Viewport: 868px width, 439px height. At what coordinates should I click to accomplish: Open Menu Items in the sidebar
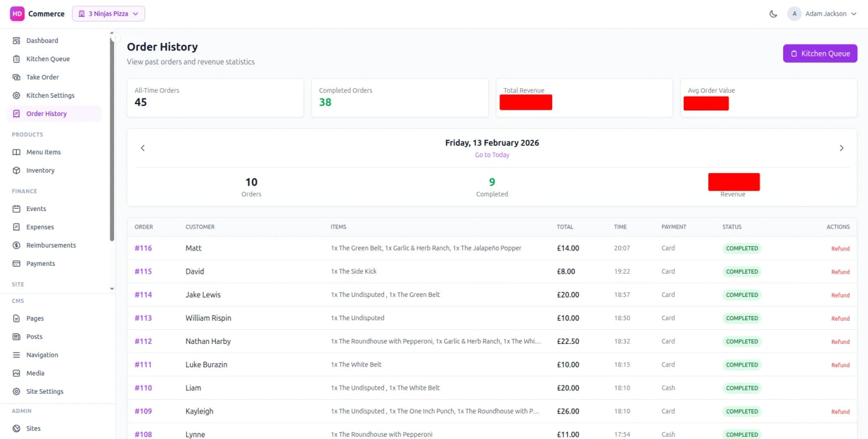[43, 152]
